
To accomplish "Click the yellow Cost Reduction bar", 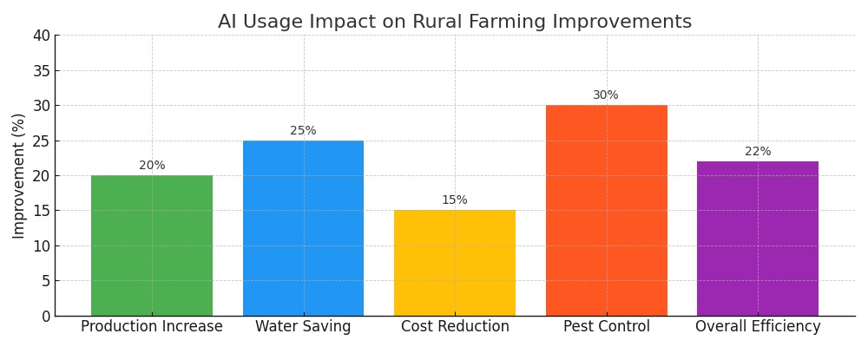I will pos(455,263).
